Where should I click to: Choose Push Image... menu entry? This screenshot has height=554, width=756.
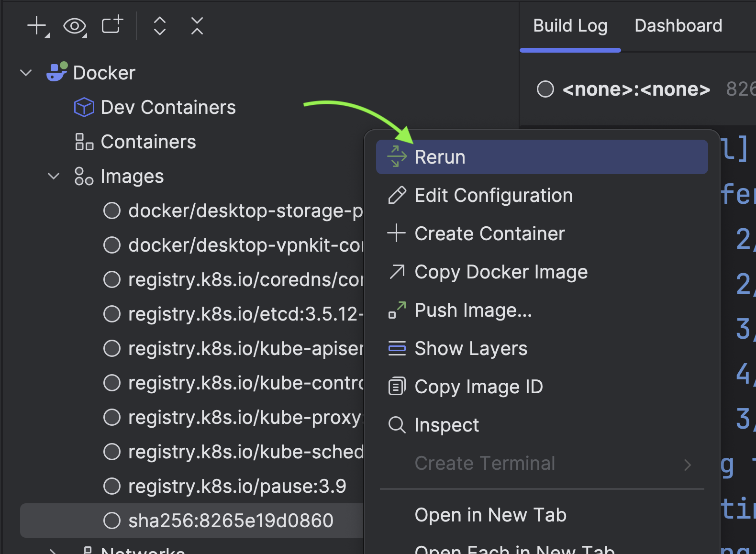pyautogui.click(x=542, y=310)
